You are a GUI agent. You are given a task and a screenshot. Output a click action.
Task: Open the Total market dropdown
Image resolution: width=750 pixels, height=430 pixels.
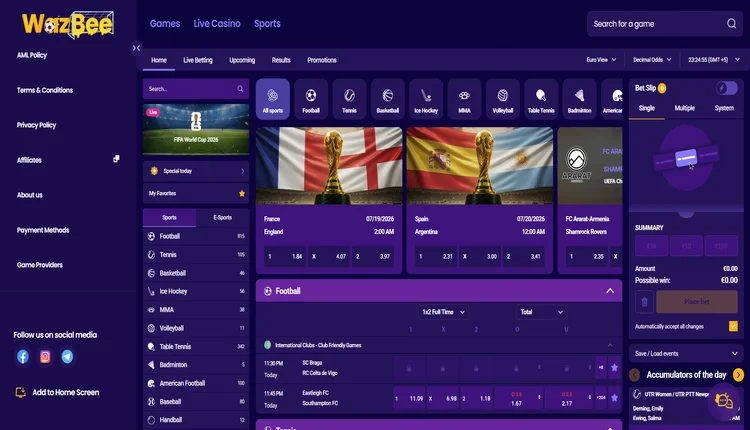pos(541,312)
